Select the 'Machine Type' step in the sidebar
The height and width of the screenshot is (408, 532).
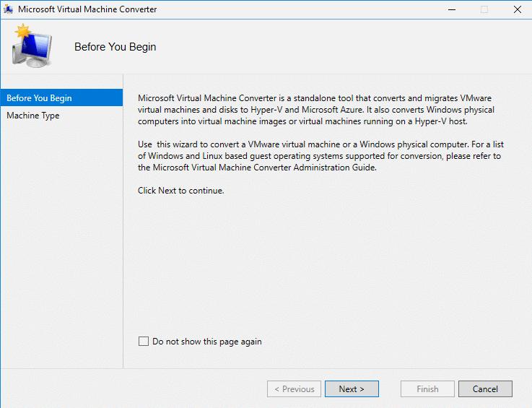(61, 116)
